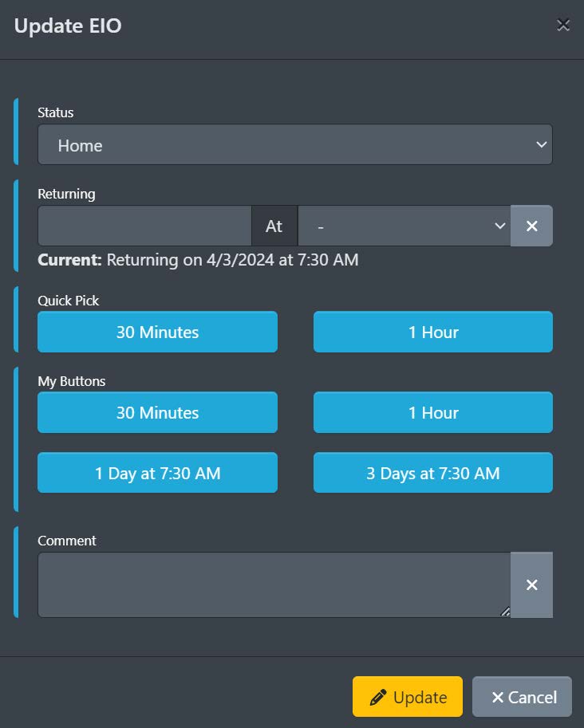Click the X icon on Cancel
The width and height of the screenshot is (584, 728).
coord(498,698)
